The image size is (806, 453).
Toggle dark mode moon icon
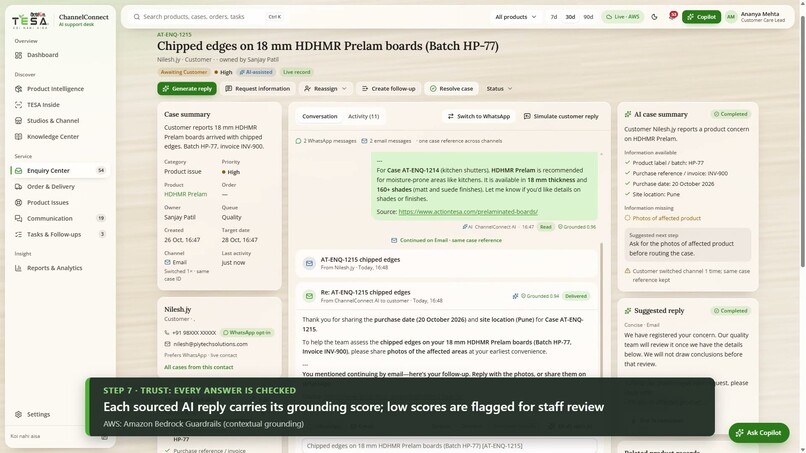[654, 17]
